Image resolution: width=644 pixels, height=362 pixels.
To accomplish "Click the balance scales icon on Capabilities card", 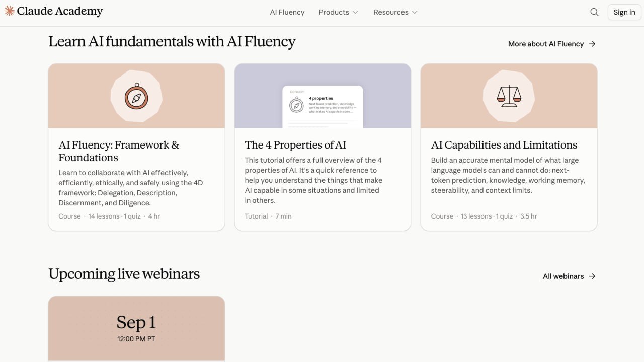I will (509, 96).
